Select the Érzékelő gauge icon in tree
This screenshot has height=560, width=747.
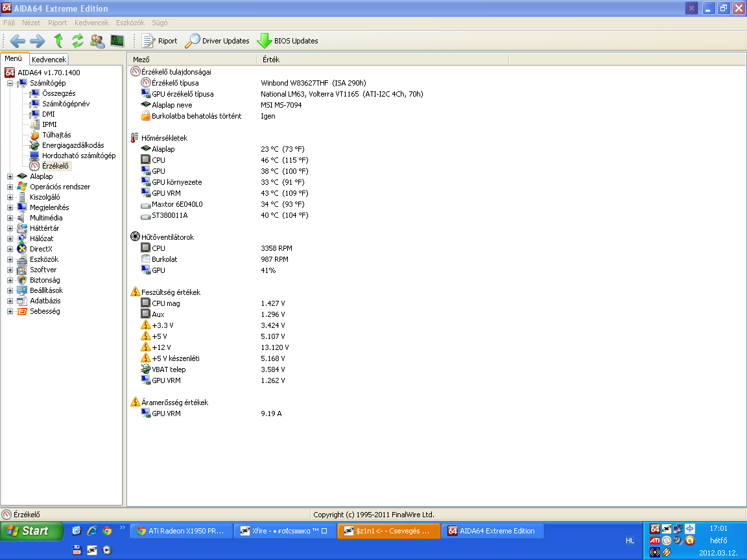(34, 166)
